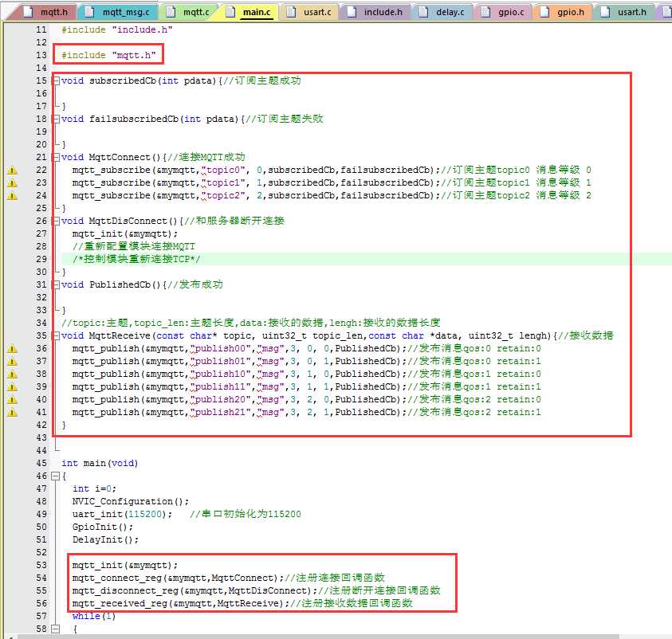Click the warning icon on line 37
Viewport: 672px width, 639px height.
(13, 362)
